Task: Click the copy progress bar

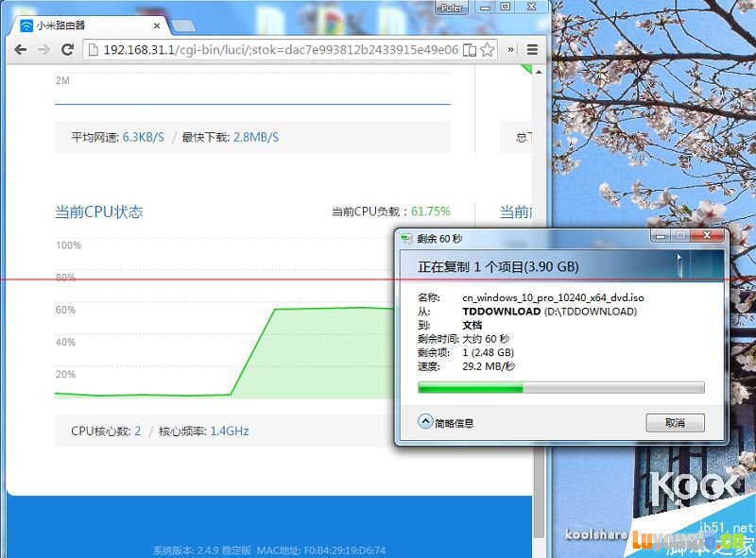Action: pos(560,387)
